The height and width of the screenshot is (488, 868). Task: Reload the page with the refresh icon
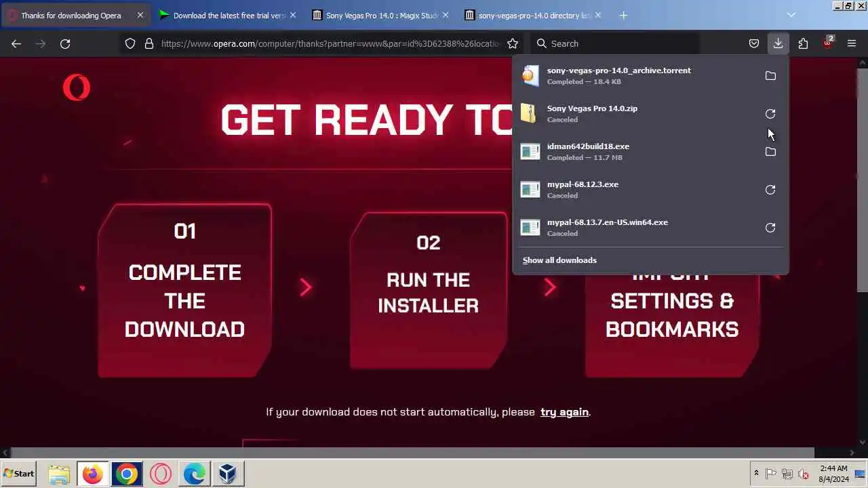click(65, 43)
